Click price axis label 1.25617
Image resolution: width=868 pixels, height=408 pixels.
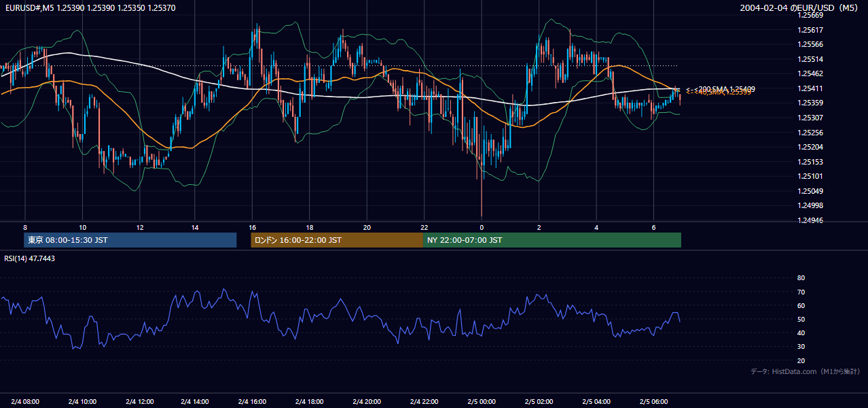[810, 30]
